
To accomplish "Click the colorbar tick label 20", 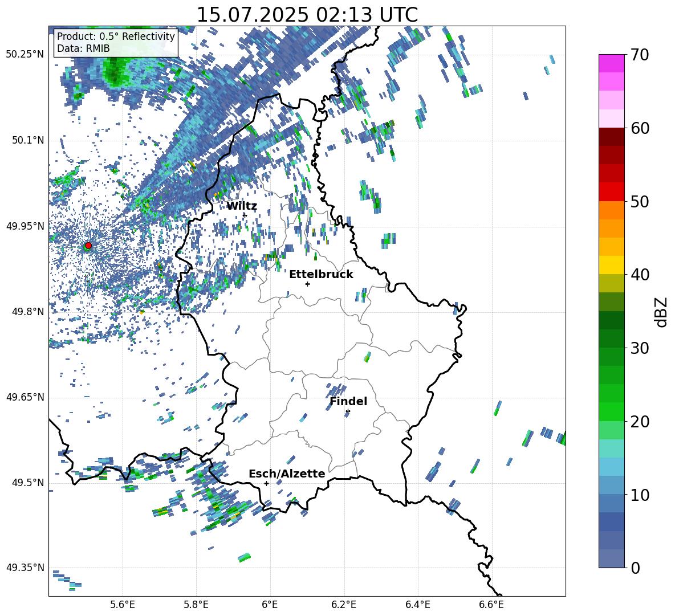I will pyautogui.click(x=639, y=421).
